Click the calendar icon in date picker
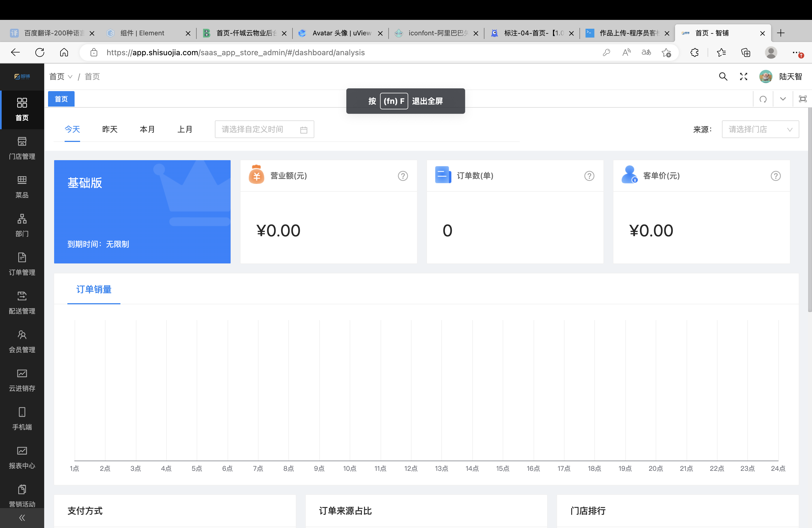 (x=304, y=130)
